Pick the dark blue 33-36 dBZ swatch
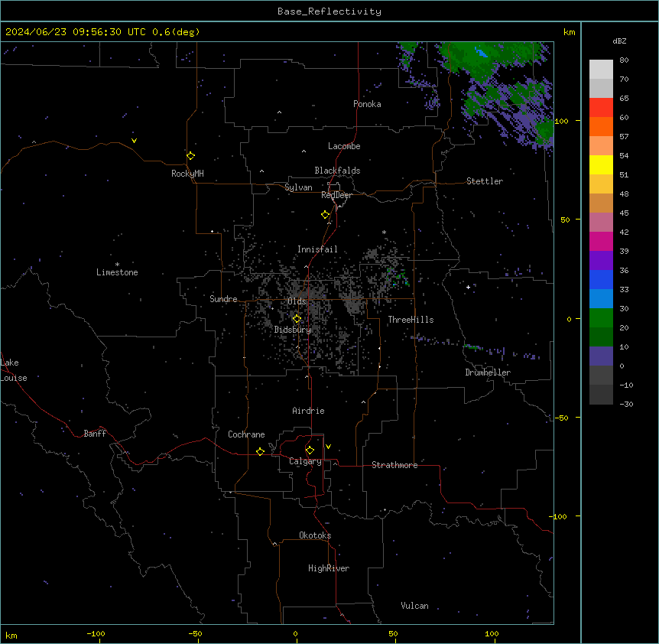This screenshot has height=644, width=659. pyautogui.click(x=601, y=279)
